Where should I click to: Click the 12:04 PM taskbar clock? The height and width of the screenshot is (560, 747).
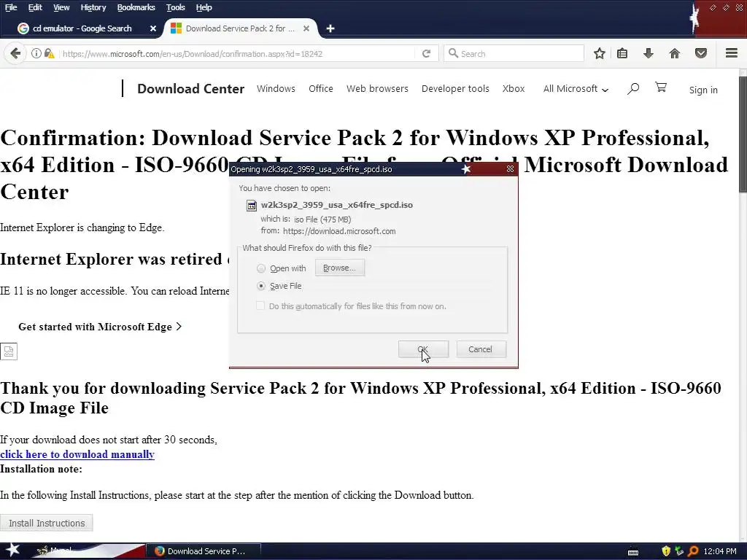(720, 551)
